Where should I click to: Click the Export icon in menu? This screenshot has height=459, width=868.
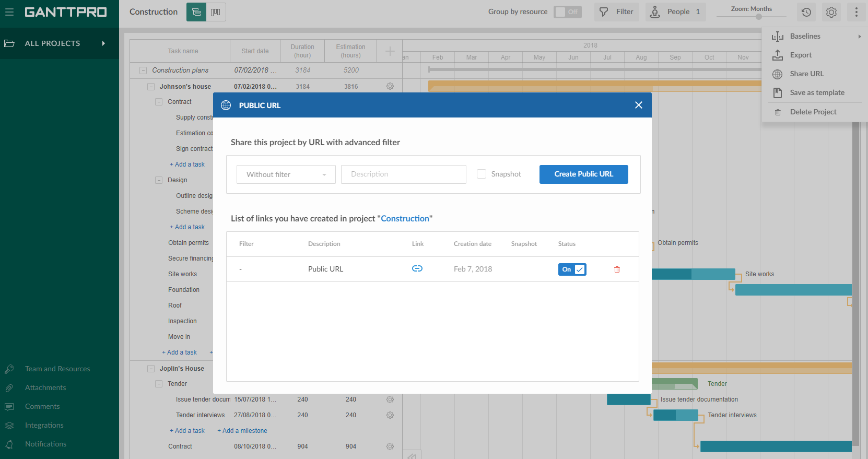[x=778, y=55]
